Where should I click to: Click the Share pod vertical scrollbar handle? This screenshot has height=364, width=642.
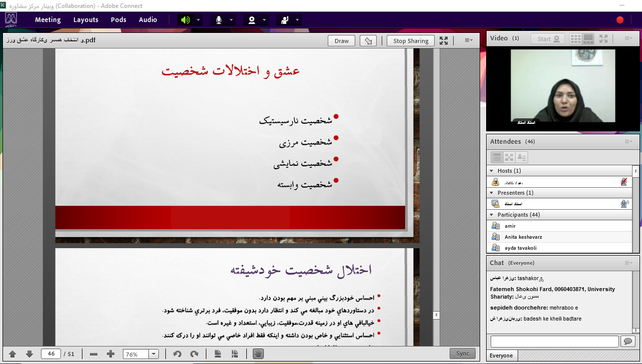pos(436,315)
